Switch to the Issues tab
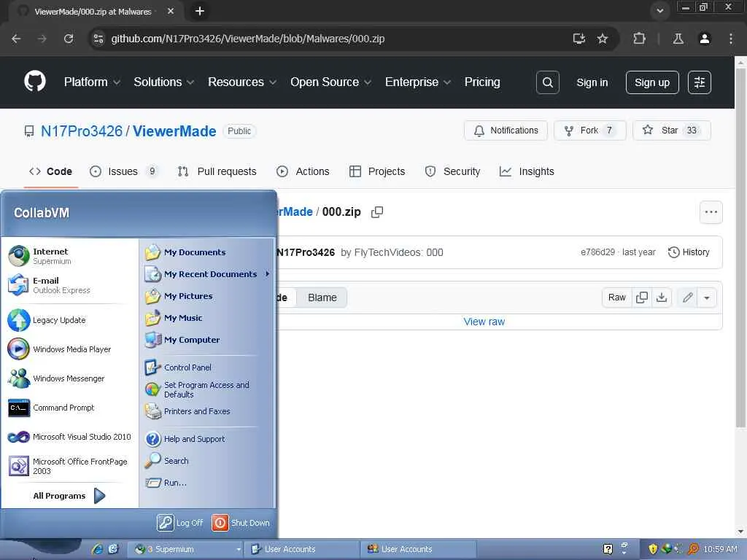 point(123,171)
